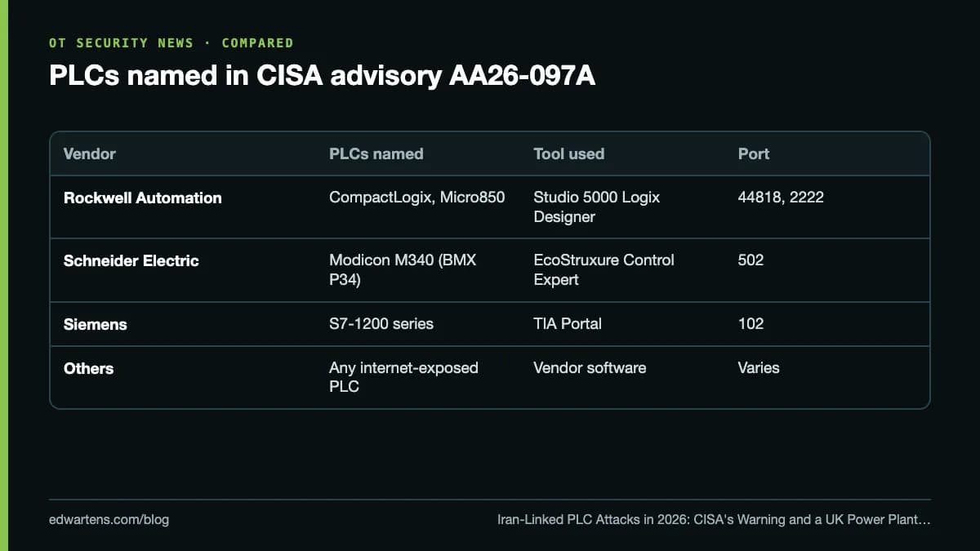Viewport: 980px width, 551px height.
Task: Click the 'Rockwell Automation' vendor cell
Action: [143, 198]
